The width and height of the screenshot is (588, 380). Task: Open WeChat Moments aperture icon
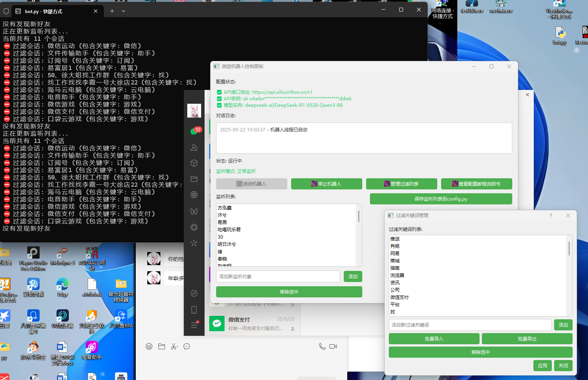(194, 195)
